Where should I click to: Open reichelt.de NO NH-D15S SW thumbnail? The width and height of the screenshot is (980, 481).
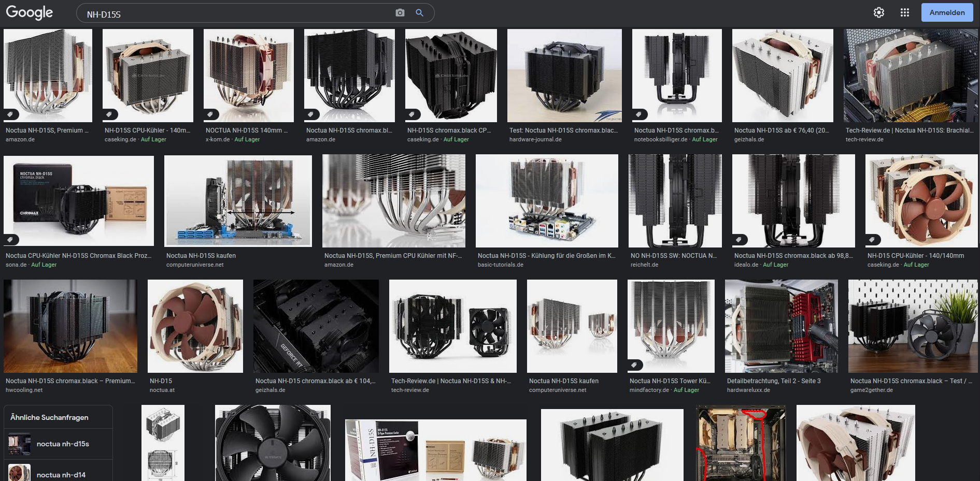pos(675,201)
